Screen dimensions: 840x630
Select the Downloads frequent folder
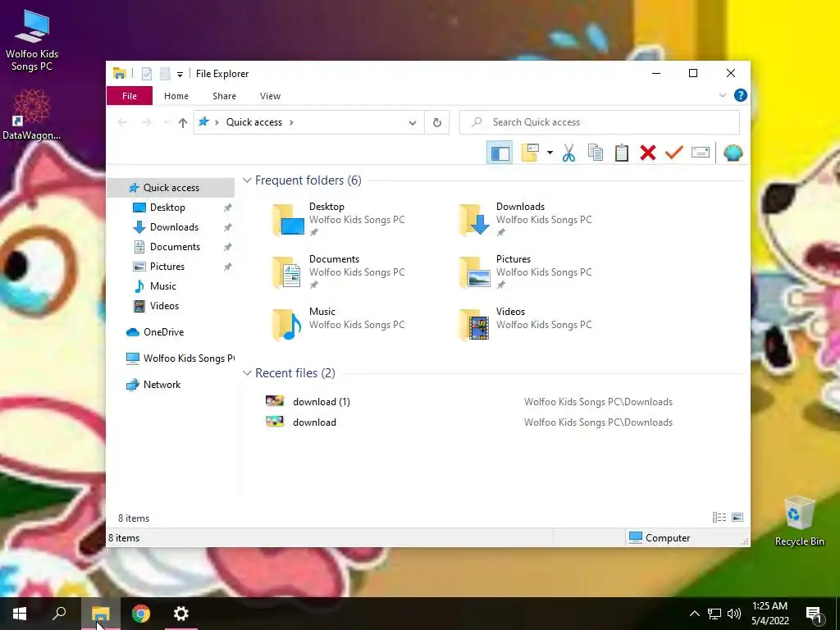526,220
